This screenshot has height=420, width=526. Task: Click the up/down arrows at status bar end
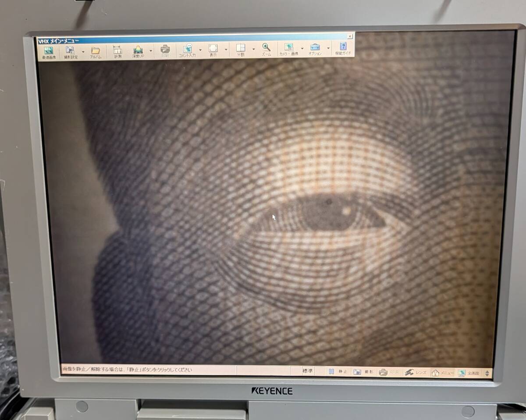coord(487,374)
